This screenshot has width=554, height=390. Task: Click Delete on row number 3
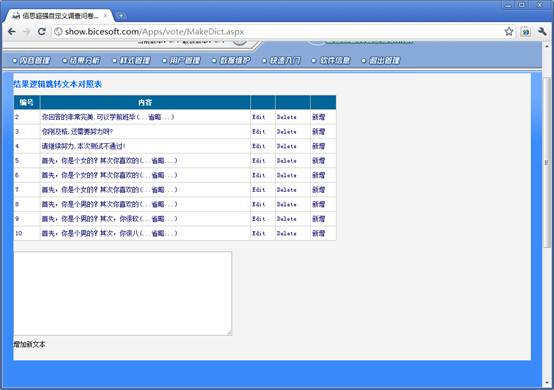click(x=287, y=132)
